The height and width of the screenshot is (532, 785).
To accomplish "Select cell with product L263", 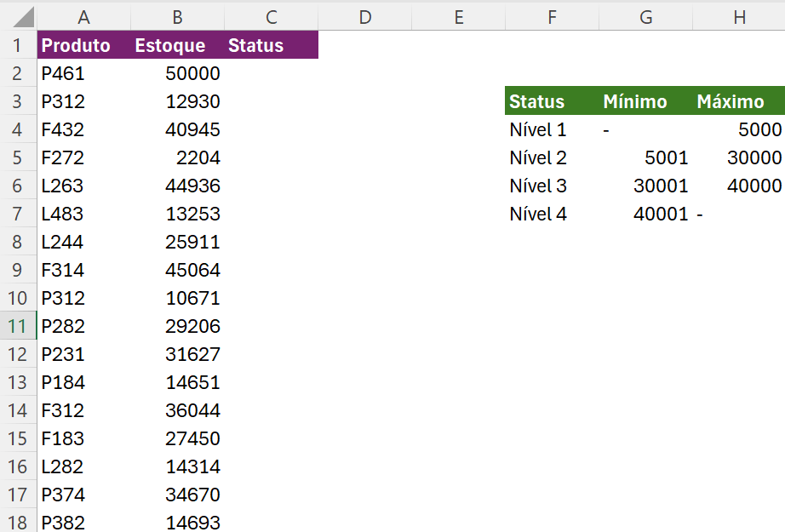I will coord(83,186).
